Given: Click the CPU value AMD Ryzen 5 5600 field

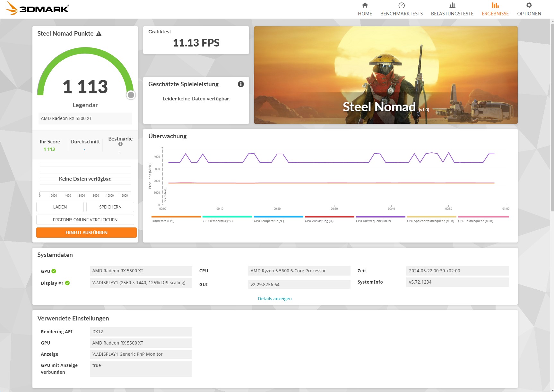Looking at the screenshot, I should [299, 271].
